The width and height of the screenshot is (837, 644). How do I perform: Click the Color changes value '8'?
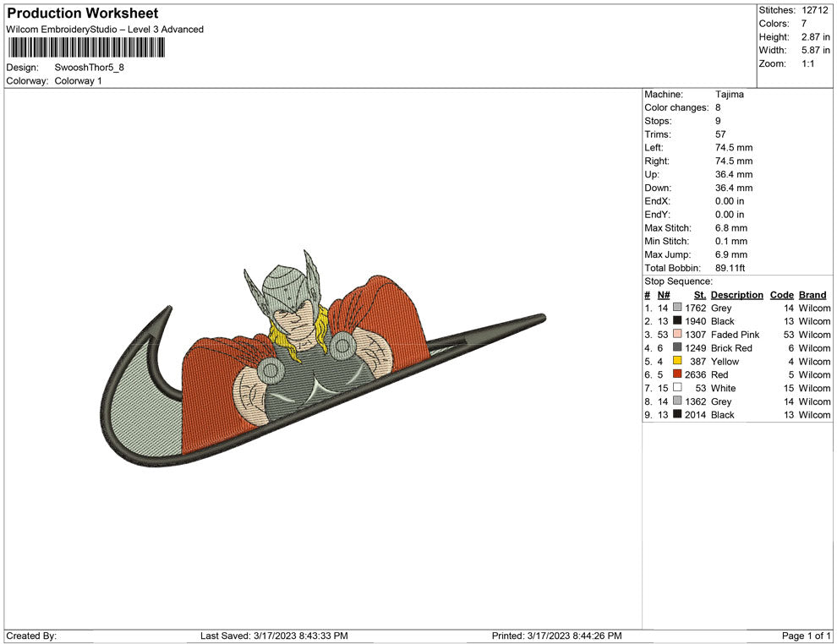(718, 107)
